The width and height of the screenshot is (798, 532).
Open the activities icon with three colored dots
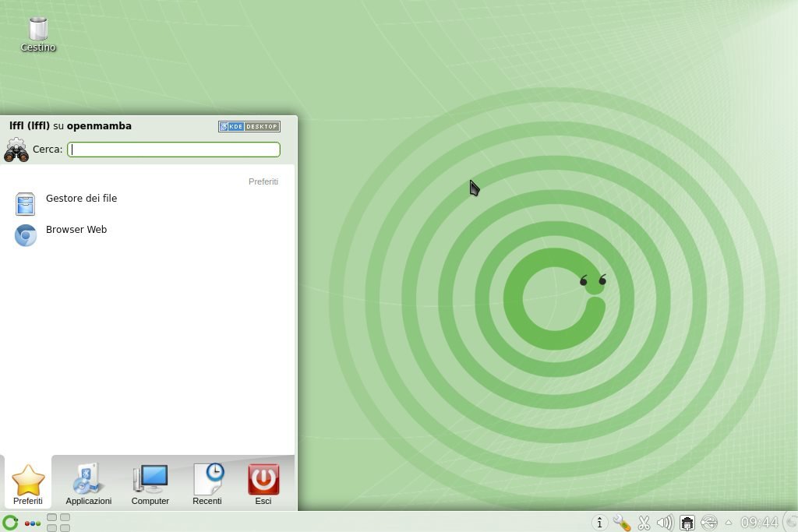(x=33, y=523)
